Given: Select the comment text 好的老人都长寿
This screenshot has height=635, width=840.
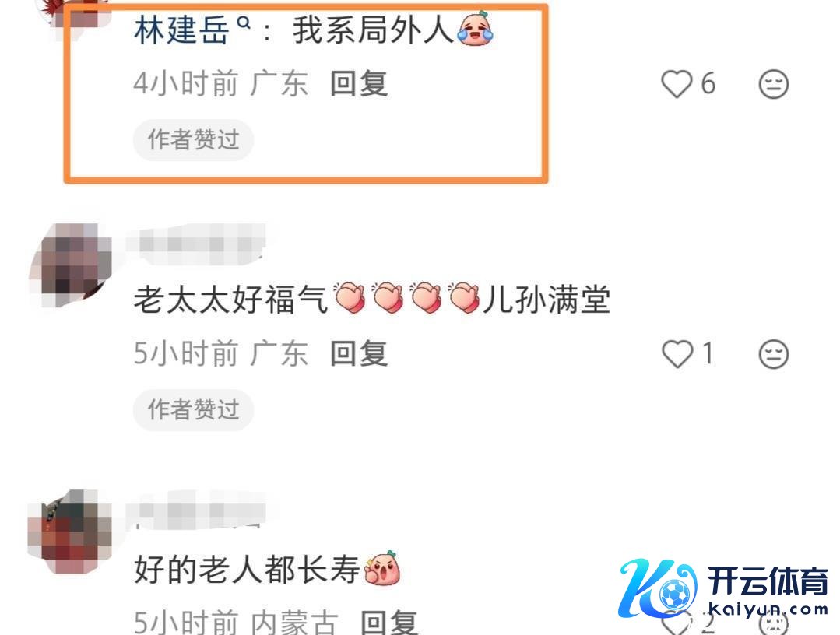Looking at the screenshot, I should [247, 569].
